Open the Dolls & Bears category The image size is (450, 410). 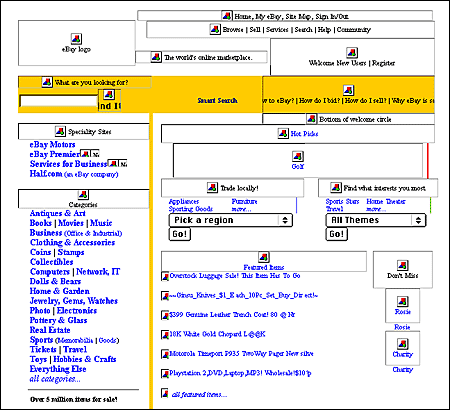[55, 281]
